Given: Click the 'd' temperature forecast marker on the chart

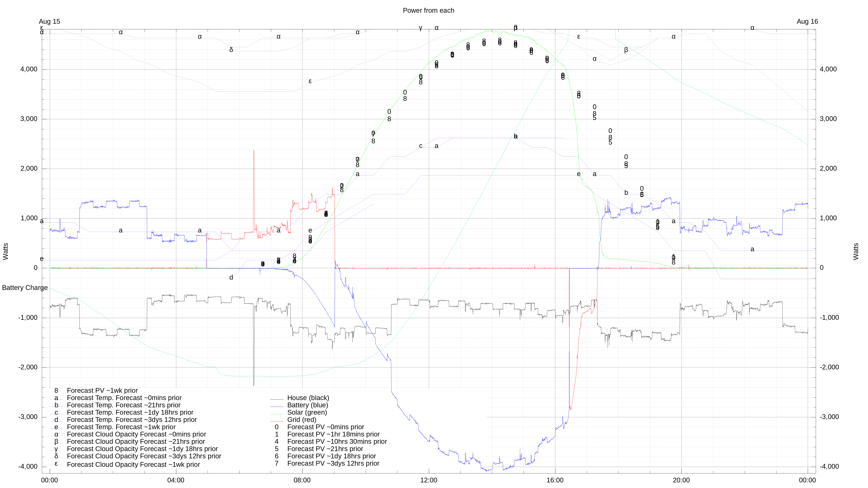Looking at the screenshot, I should (231, 278).
